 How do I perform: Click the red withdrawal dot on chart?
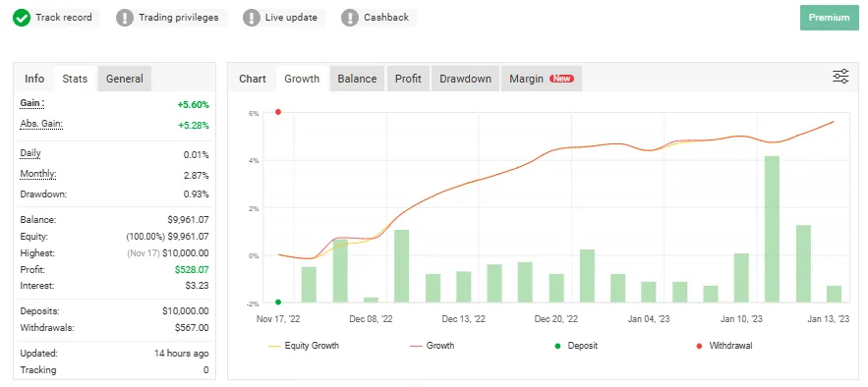pos(278,112)
